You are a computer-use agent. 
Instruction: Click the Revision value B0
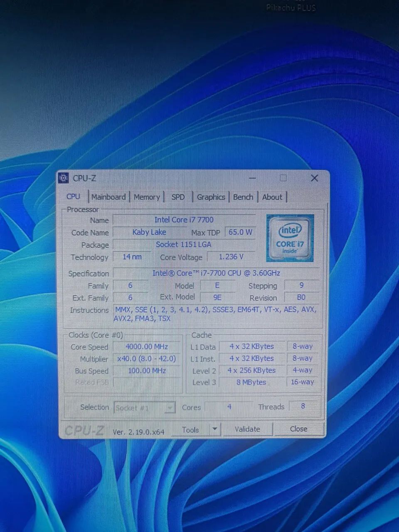click(301, 297)
